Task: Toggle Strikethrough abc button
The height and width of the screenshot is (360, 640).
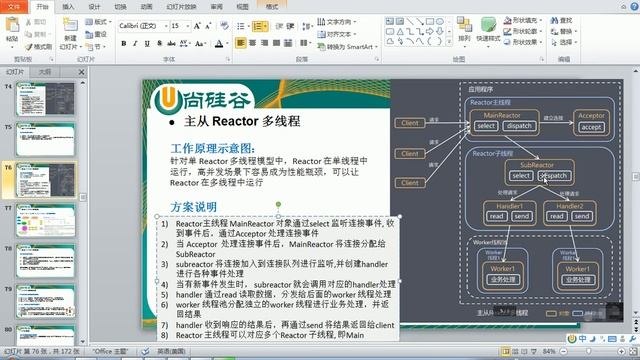Action: [171, 43]
